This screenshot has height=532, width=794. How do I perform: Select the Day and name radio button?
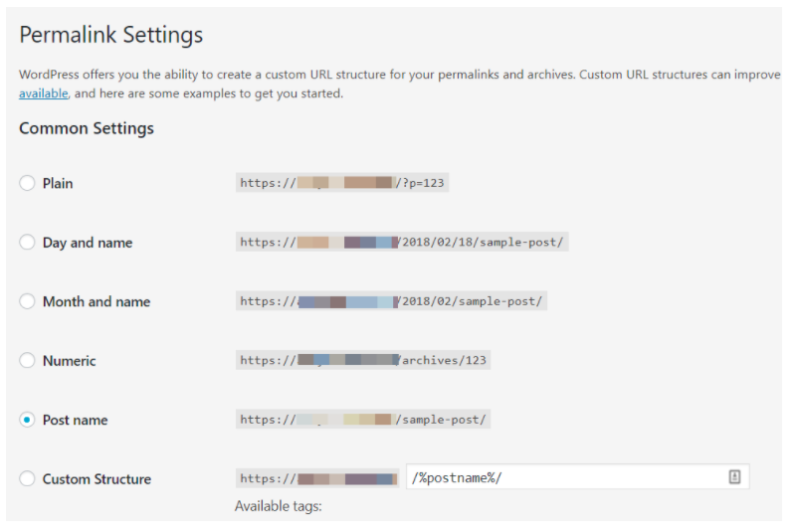(27, 242)
